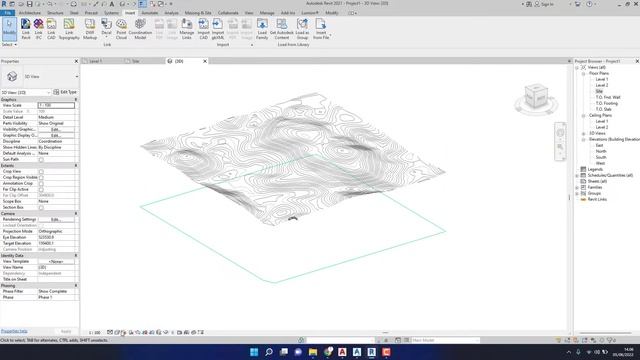Toggle the Annotation Crop checkbox

coord(41,184)
